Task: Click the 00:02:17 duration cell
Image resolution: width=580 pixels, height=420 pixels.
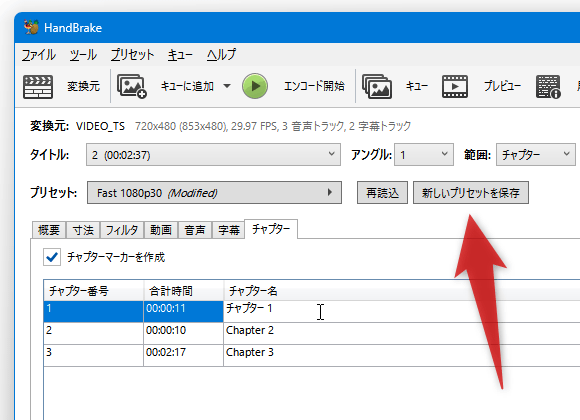Action: point(183,355)
